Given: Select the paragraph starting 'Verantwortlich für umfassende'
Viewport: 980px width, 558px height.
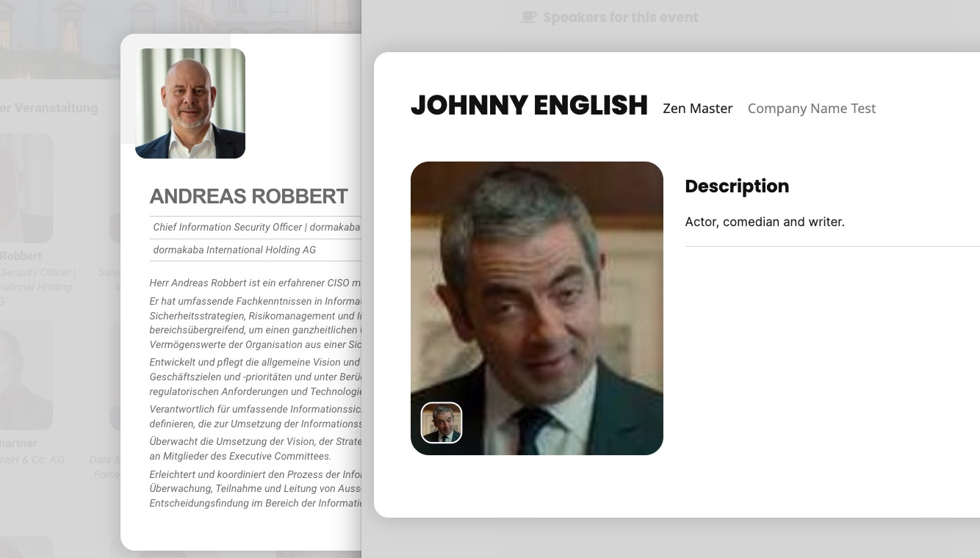Looking at the screenshot, I should click(255, 416).
